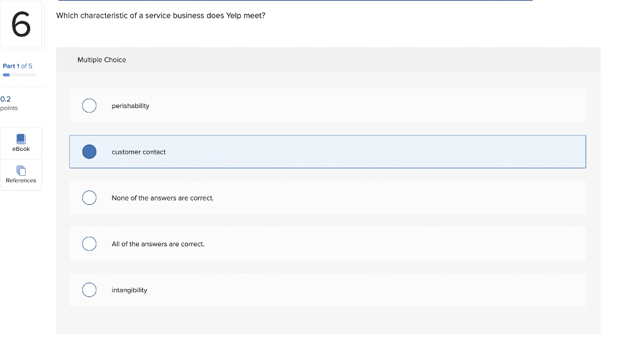Screen dimensions: 644x343
Task: Click the intangibility answer text
Action: 129,290
